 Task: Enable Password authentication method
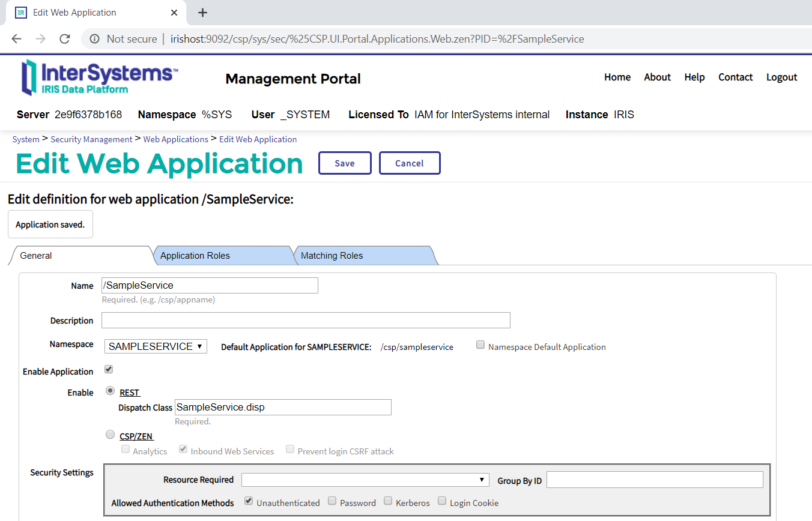[332, 501]
